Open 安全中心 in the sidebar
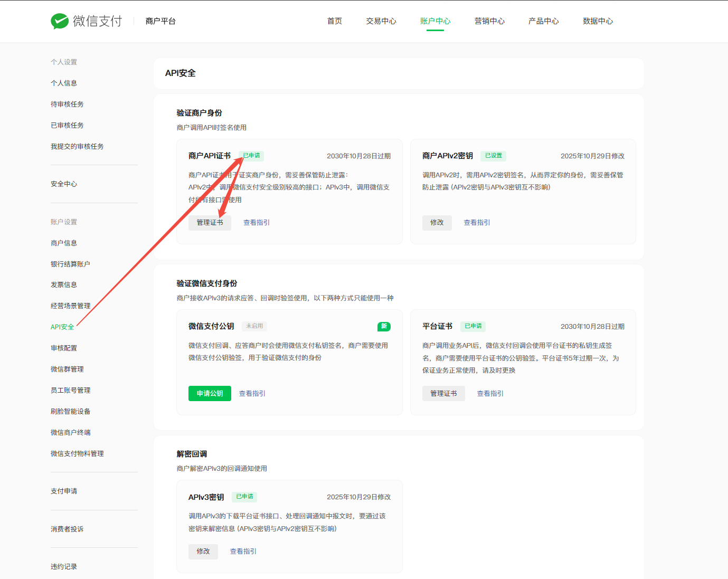728x579 pixels. coord(64,184)
